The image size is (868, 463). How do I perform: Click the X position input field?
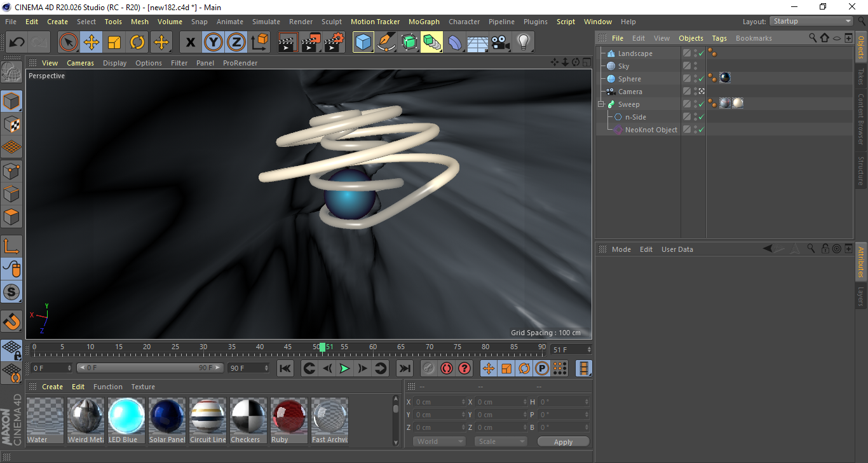439,402
